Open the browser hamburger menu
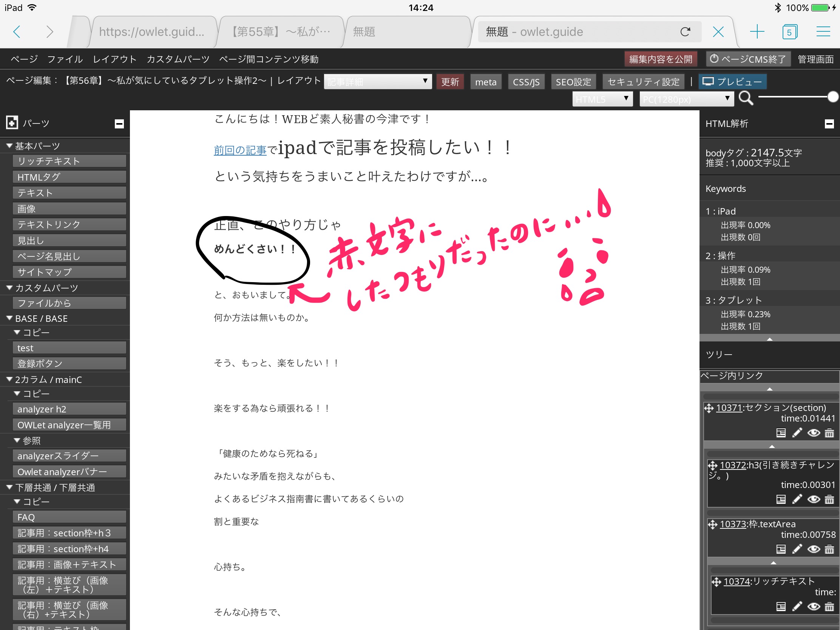Screen dimensions: 840x630 point(823,31)
